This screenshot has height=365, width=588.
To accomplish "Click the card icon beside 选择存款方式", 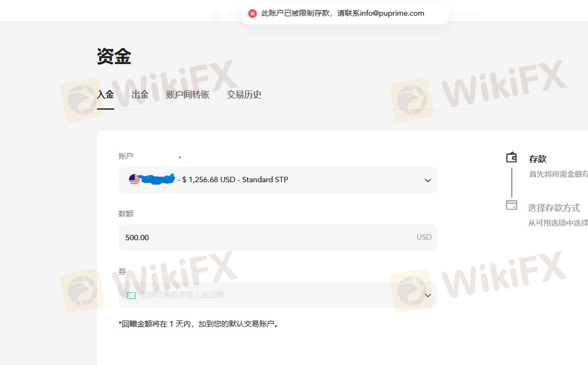I will pyautogui.click(x=512, y=205).
